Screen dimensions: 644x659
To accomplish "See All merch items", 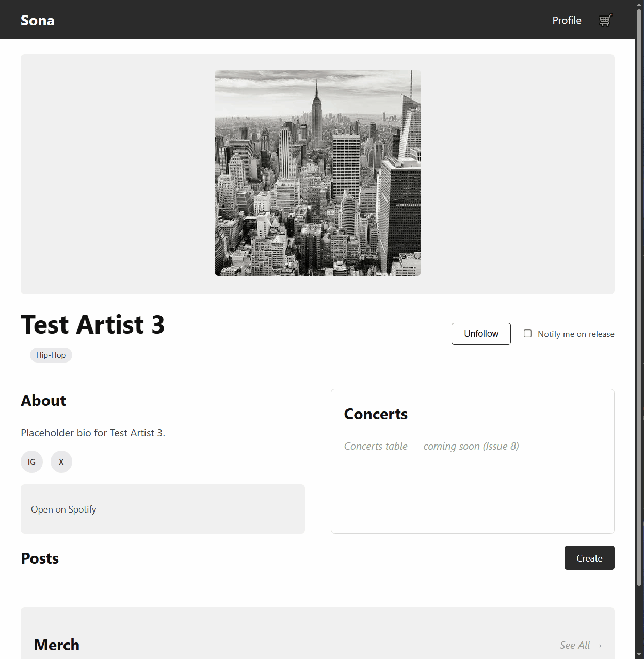I will (x=581, y=645).
